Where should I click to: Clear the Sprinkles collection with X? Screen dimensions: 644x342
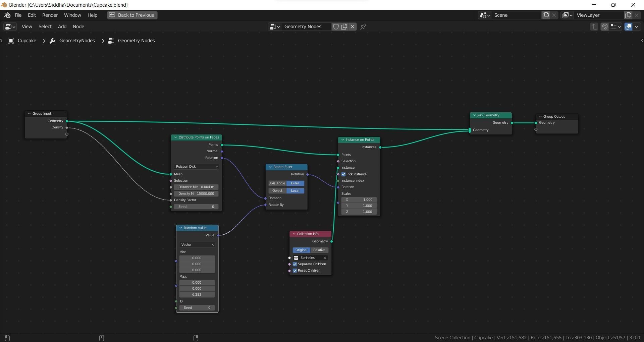pyautogui.click(x=325, y=258)
